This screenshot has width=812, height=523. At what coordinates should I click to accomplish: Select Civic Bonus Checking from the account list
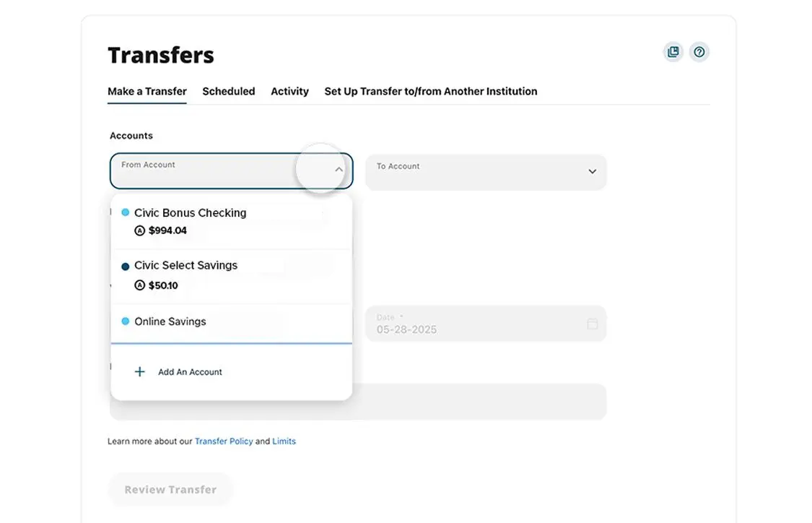click(x=190, y=212)
